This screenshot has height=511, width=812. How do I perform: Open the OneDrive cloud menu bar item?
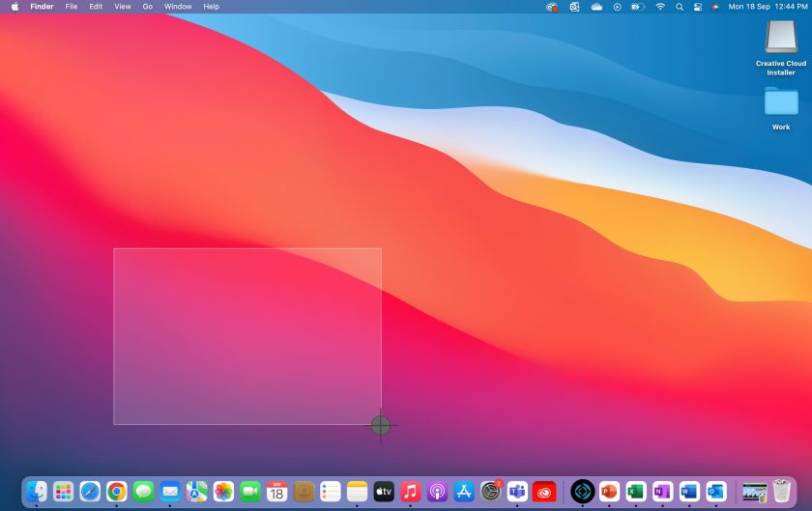596,7
